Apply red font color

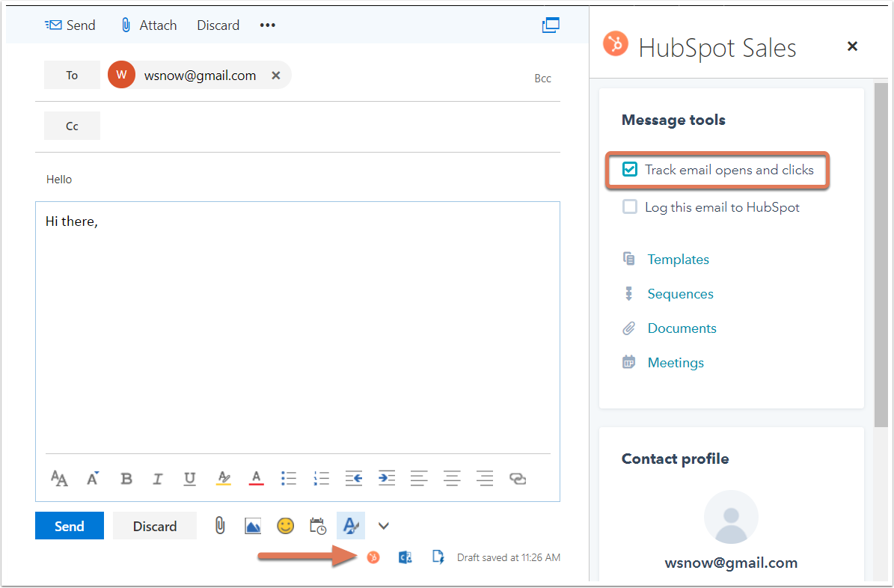click(x=257, y=479)
